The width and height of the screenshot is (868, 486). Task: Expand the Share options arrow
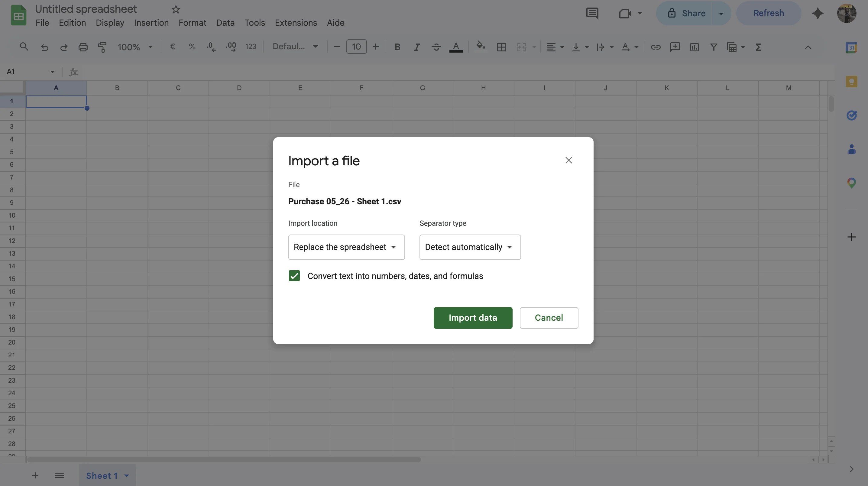tap(721, 14)
